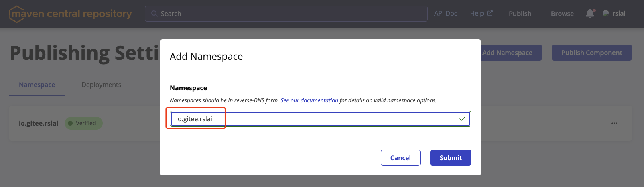Open the Maven Central Repository logo home link
This screenshot has width=644, height=187.
[71, 14]
